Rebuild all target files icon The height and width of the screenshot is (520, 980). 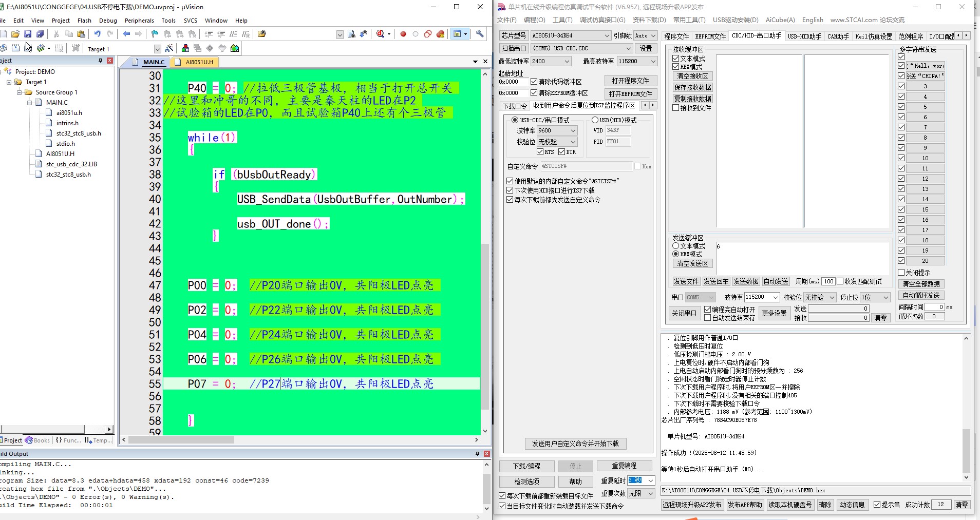pos(28,48)
